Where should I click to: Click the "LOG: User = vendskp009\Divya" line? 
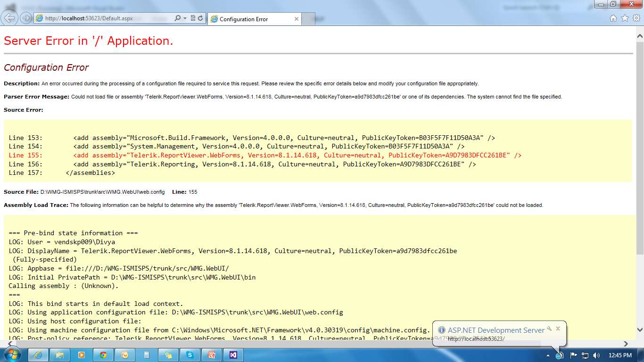click(x=62, y=242)
